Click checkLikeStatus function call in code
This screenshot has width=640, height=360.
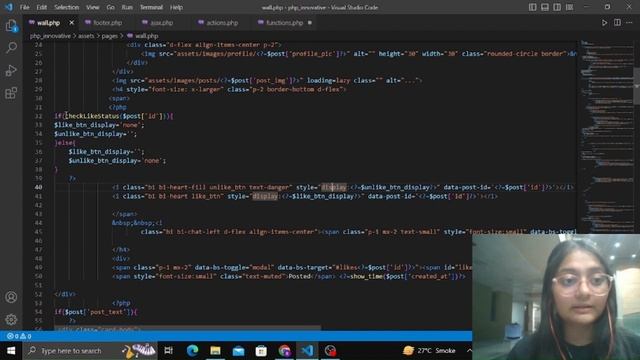click(x=92, y=116)
